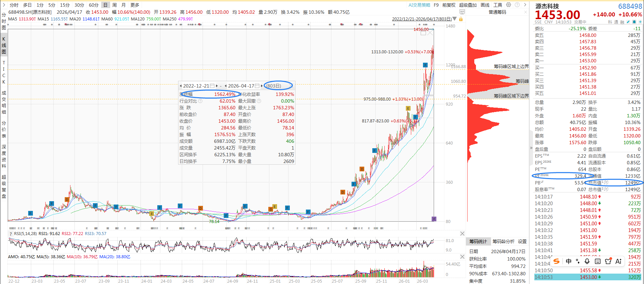Click the lock icon beside date range
The image size is (644, 284).
(x=461, y=19)
